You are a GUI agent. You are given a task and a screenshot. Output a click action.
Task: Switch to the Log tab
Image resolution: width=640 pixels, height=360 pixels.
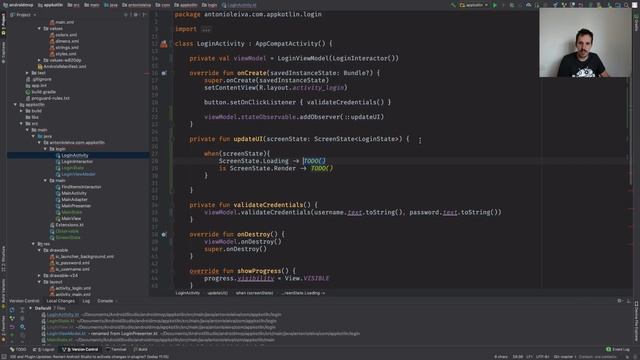(x=86, y=301)
